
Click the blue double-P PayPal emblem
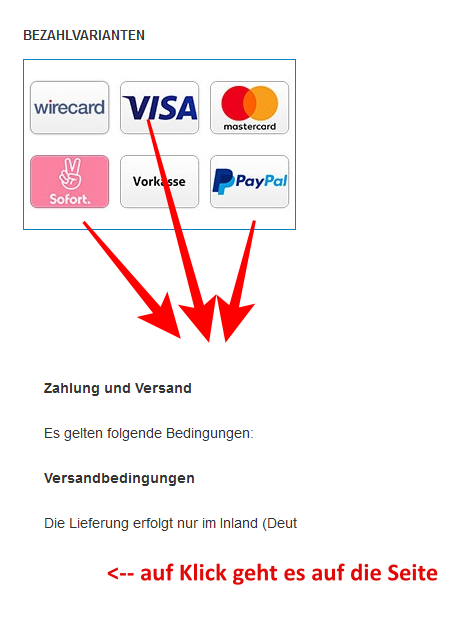[223, 181]
